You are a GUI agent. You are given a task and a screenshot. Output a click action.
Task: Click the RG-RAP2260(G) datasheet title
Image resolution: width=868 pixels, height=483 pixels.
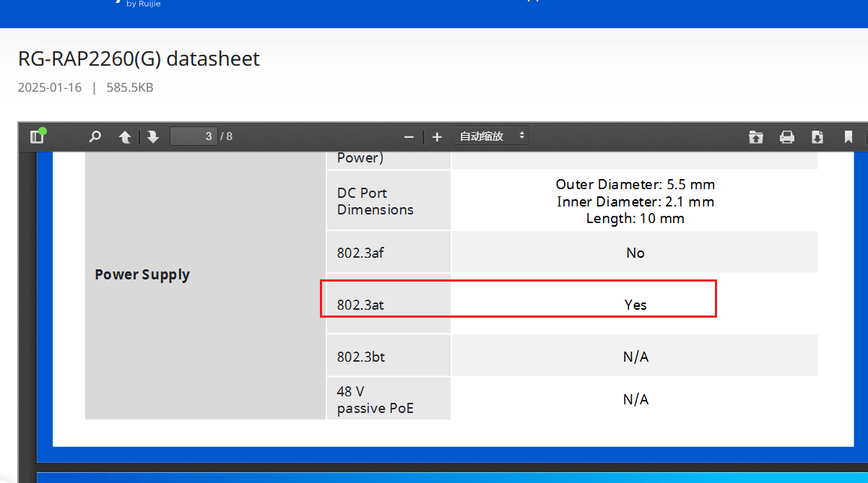139,58
